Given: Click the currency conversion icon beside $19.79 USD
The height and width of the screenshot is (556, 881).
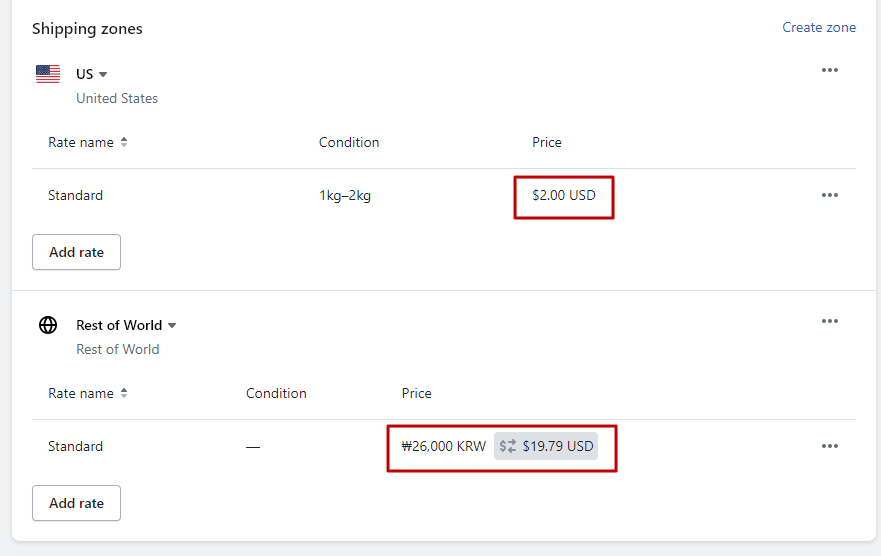Looking at the screenshot, I should (508, 446).
